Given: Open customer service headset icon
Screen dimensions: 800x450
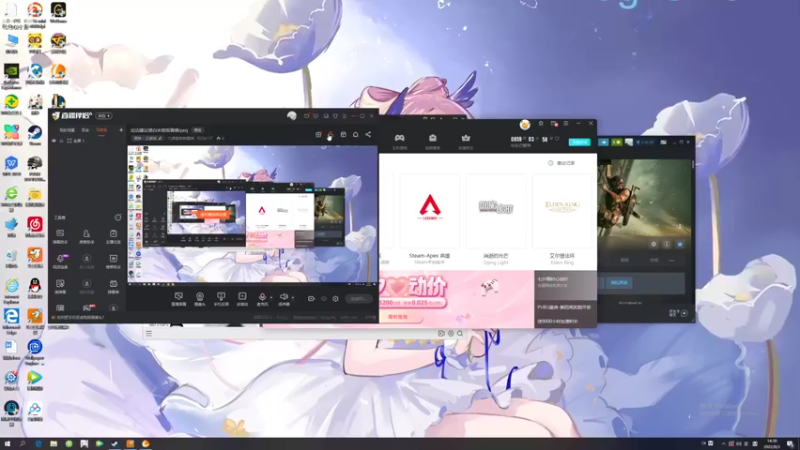Looking at the screenshot, I should pos(541,123).
